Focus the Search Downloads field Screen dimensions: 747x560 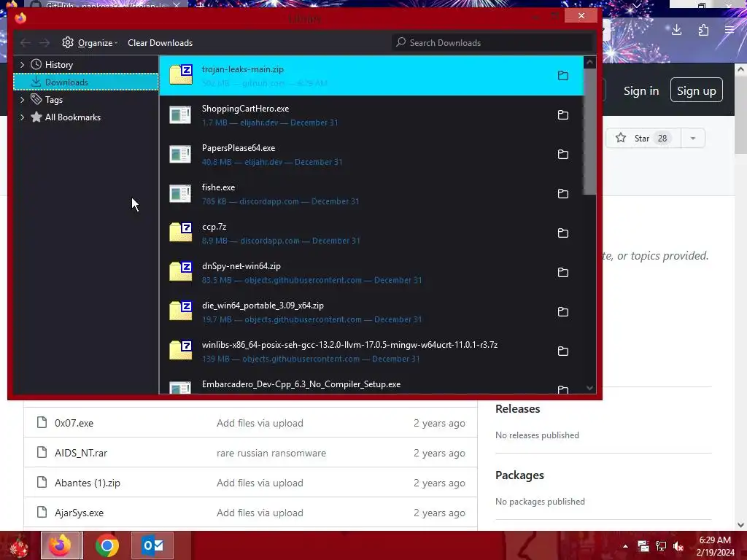click(492, 43)
